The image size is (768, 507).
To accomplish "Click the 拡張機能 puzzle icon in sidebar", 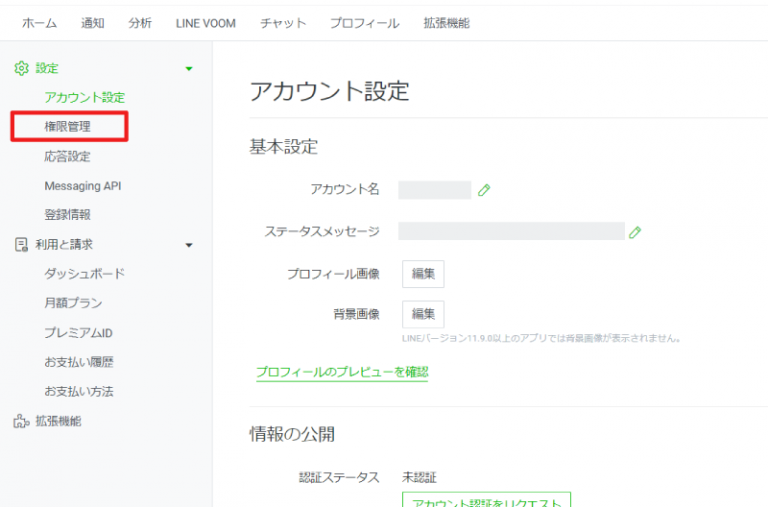I will coord(21,421).
